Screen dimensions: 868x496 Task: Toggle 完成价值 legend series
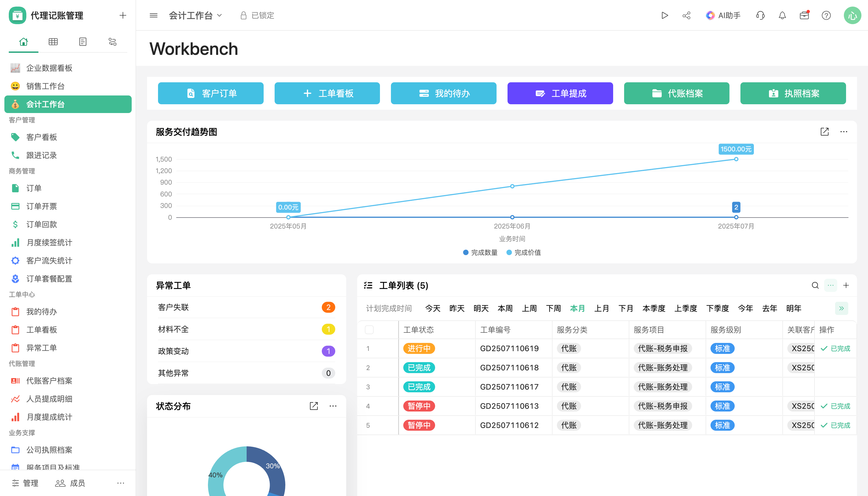pyautogui.click(x=524, y=252)
